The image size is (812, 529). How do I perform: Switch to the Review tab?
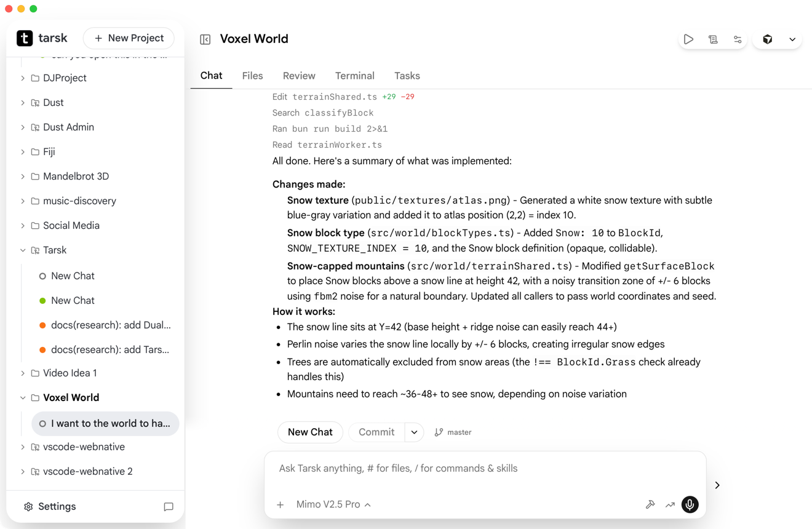click(299, 76)
